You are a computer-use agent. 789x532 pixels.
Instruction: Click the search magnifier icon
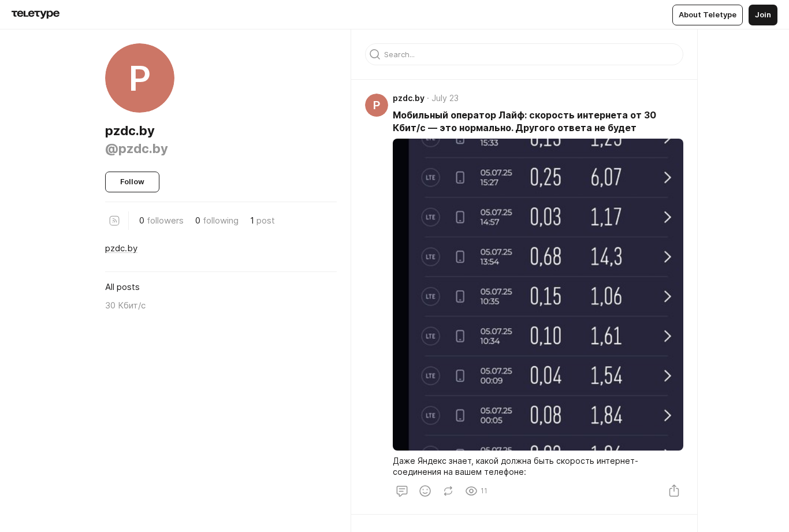(x=375, y=54)
